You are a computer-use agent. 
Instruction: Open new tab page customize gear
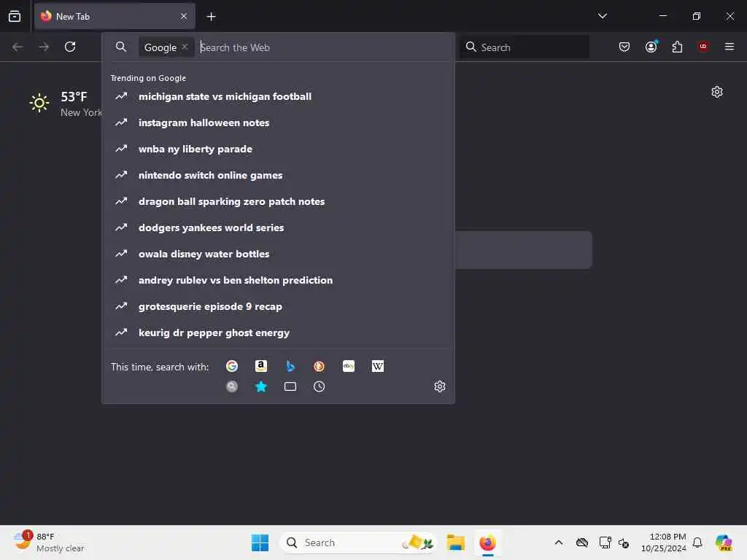coord(717,92)
